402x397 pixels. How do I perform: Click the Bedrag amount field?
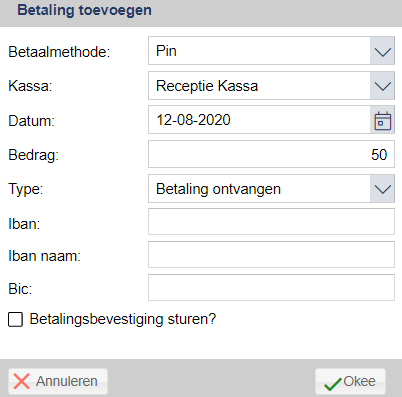(271, 154)
